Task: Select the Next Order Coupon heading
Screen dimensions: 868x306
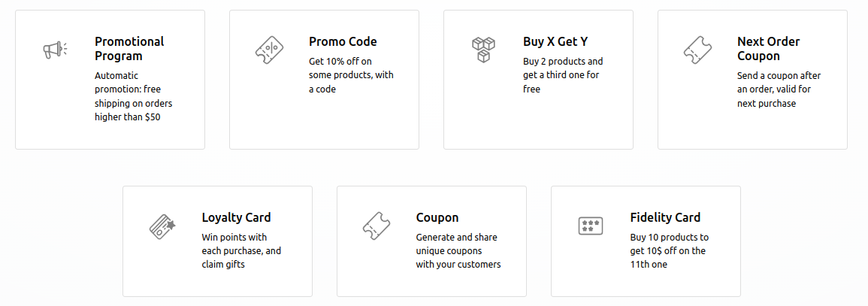Action: click(x=768, y=49)
